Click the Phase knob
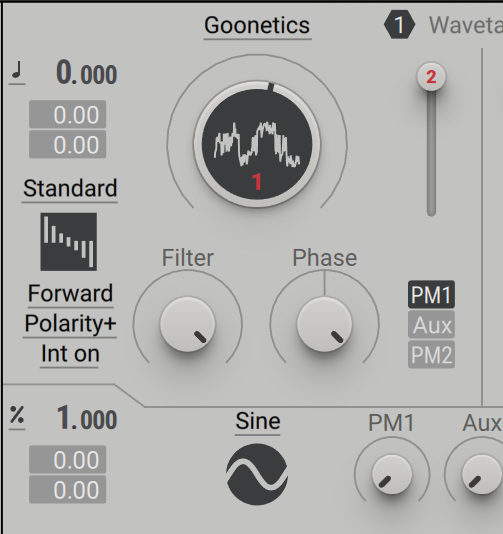The width and height of the screenshot is (503, 534). (325, 324)
